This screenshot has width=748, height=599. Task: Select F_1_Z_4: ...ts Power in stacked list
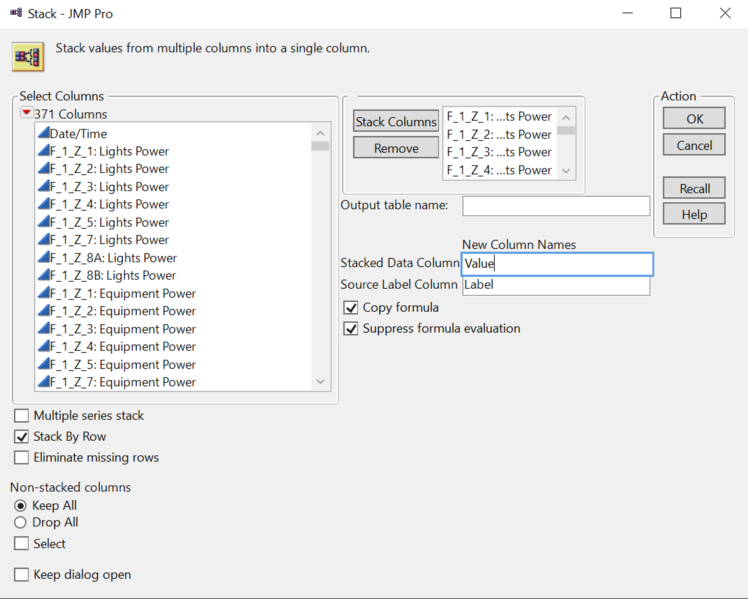499,170
